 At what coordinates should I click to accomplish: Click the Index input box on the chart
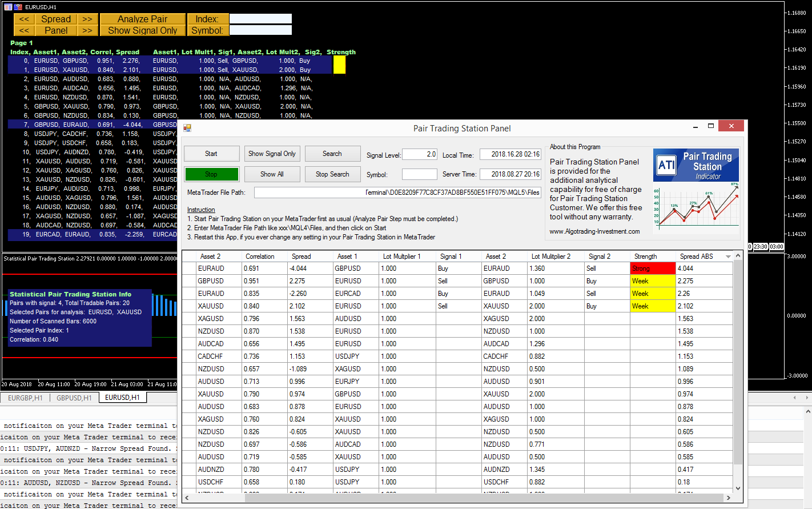tap(260, 19)
